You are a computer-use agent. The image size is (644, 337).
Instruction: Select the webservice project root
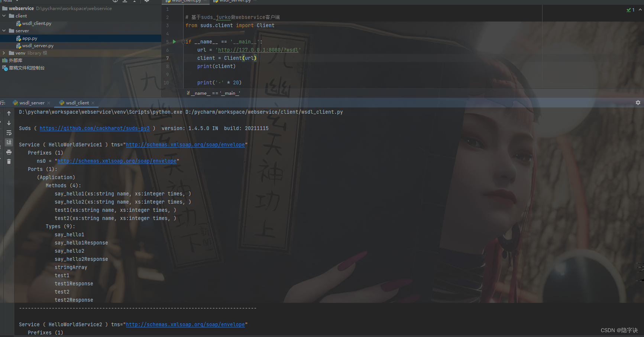[x=21, y=8]
